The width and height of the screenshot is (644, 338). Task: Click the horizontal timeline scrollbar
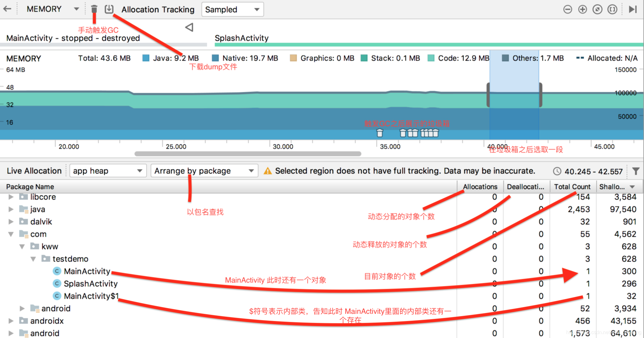[248, 154]
